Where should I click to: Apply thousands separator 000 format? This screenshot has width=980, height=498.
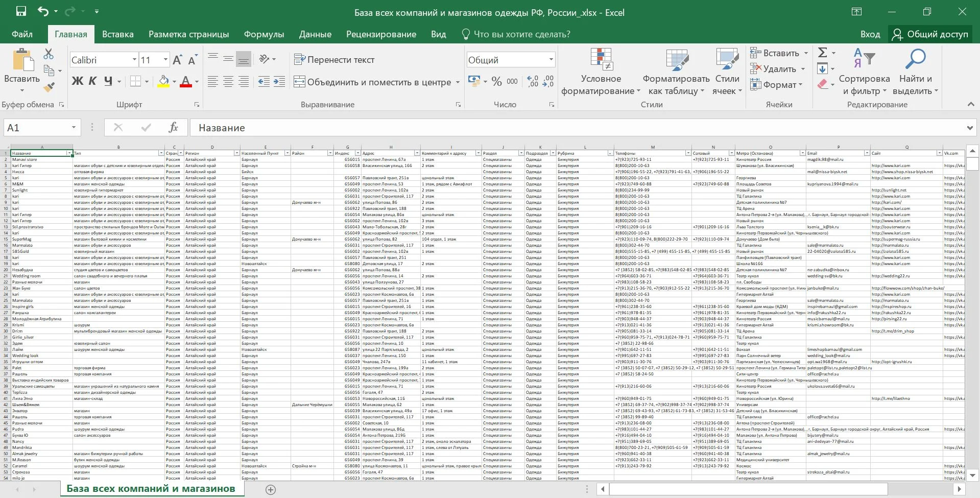coord(512,81)
